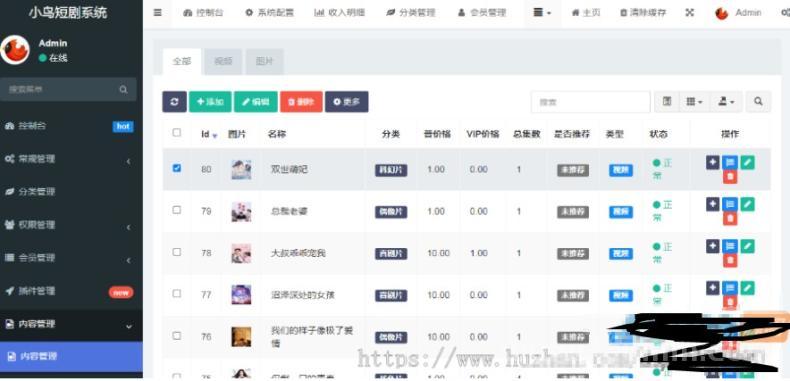Click the green 添加 button

(210, 102)
